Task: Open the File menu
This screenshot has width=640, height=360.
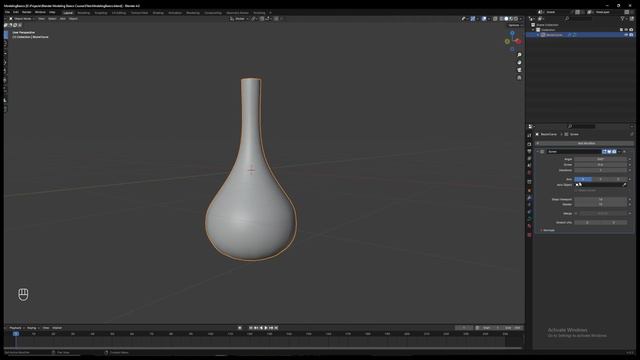Action: (7, 12)
